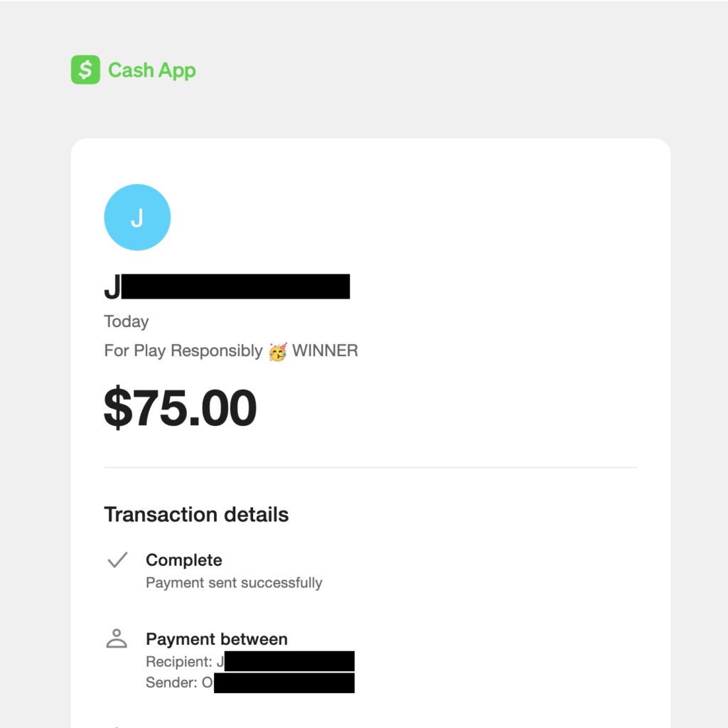Click the Complete status checkmark icon
Image resolution: width=728 pixels, height=728 pixels.
(x=117, y=560)
